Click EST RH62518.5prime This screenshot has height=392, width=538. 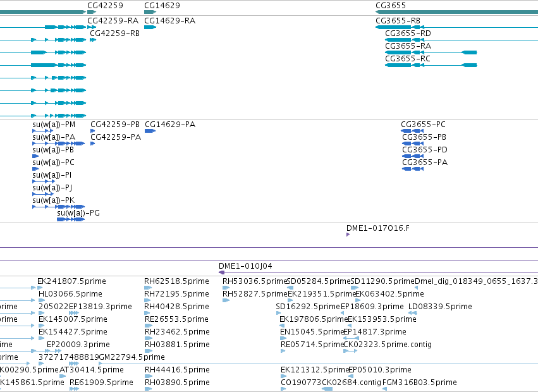click(176, 281)
